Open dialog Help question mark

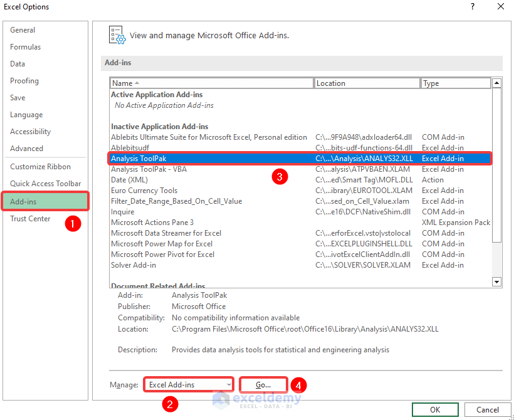tap(473, 6)
